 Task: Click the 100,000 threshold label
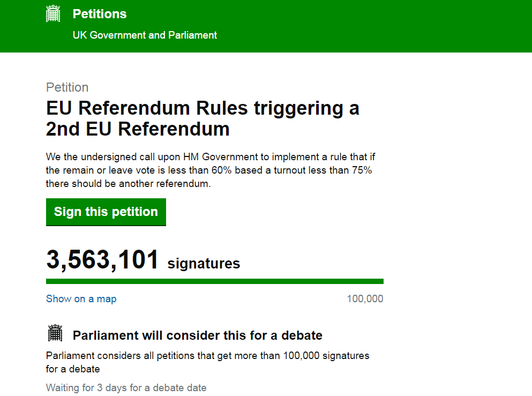point(365,299)
